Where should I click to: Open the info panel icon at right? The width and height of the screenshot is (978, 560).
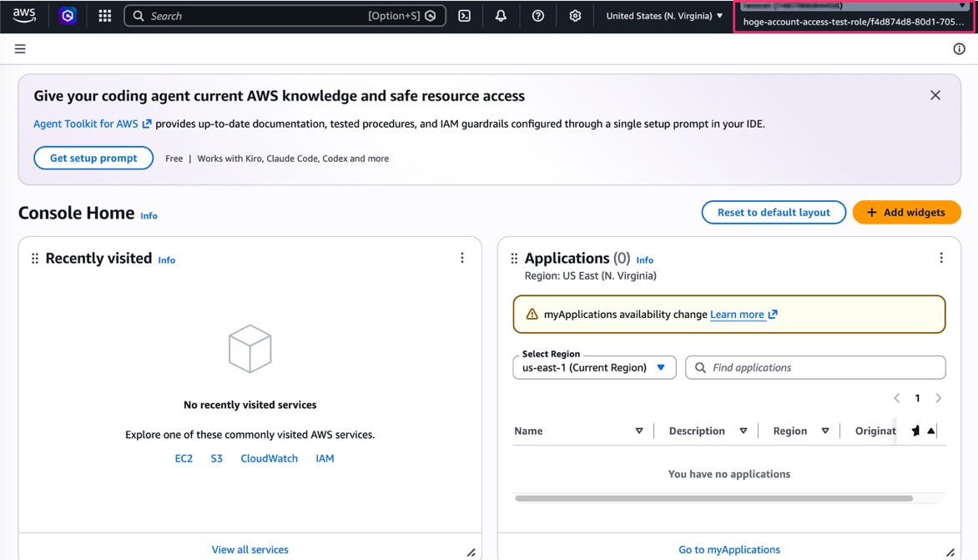(x=960, y=48)
